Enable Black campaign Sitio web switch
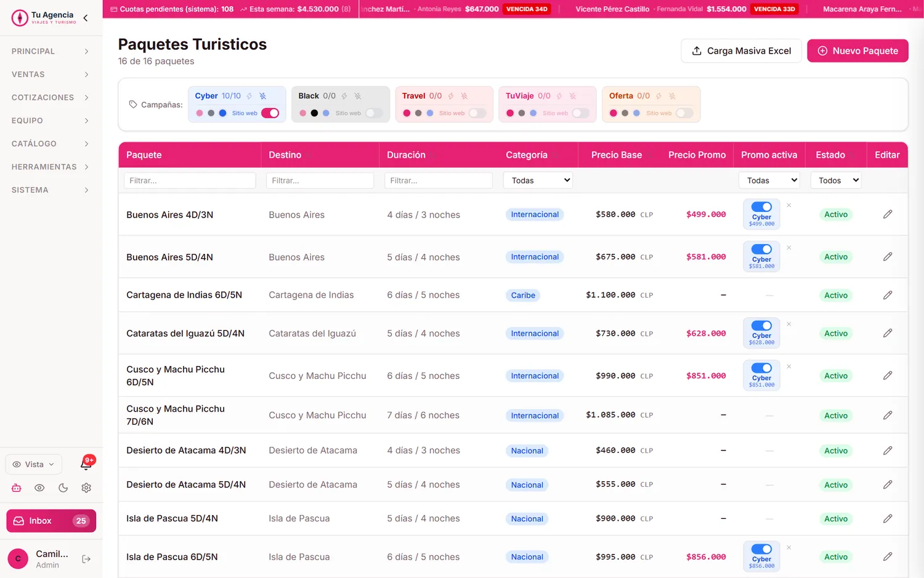Image resolution: width=924 pixels, height=578 pixels. coord(374,113)
